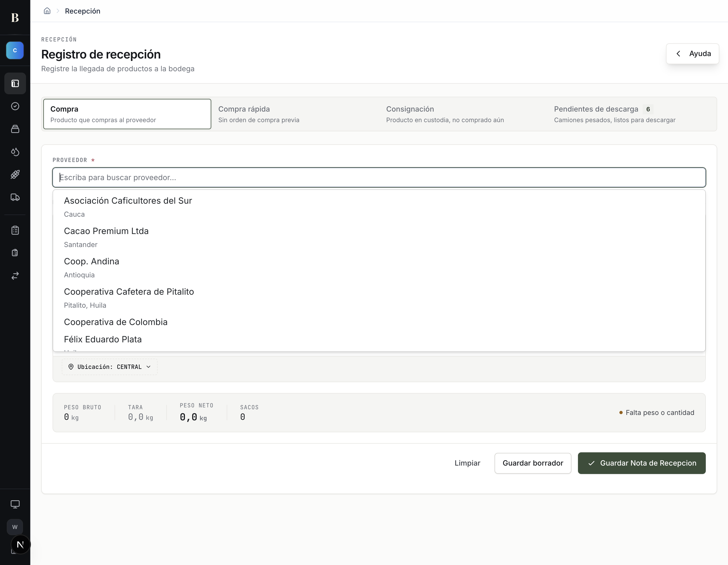Open the clipboard list sidebar icon
Viewport: 728px width, 565px height.
point(15,230)
